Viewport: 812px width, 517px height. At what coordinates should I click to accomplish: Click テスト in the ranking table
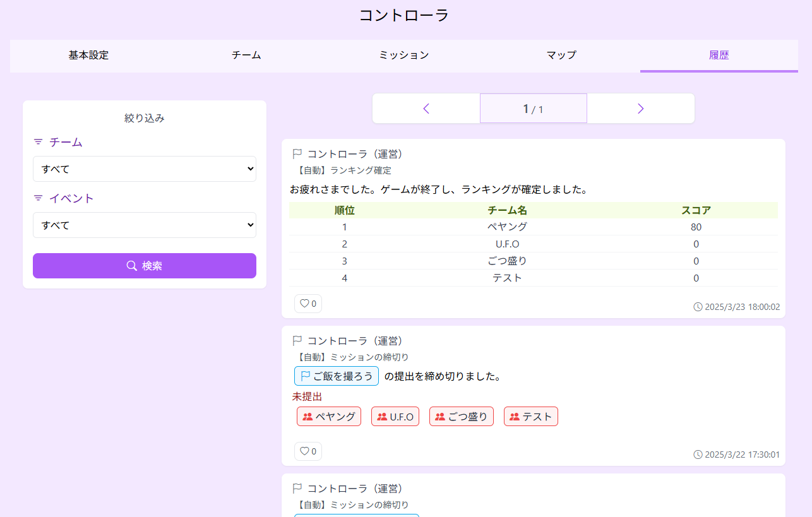tap(507, 278)
